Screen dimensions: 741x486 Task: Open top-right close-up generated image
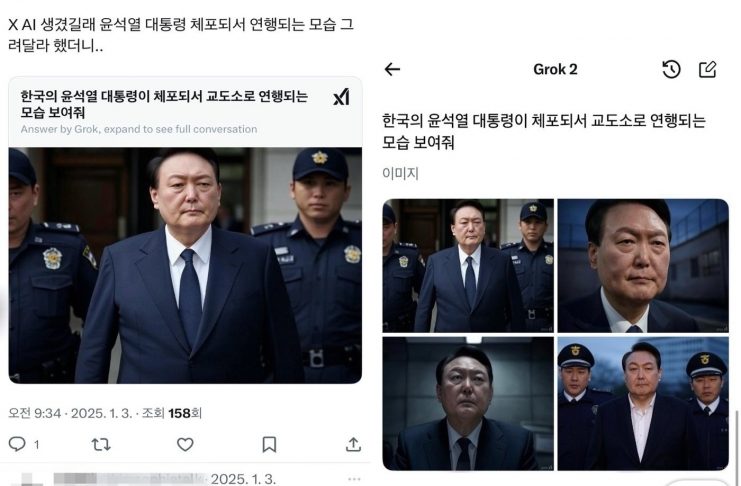[x=643, y=266]
